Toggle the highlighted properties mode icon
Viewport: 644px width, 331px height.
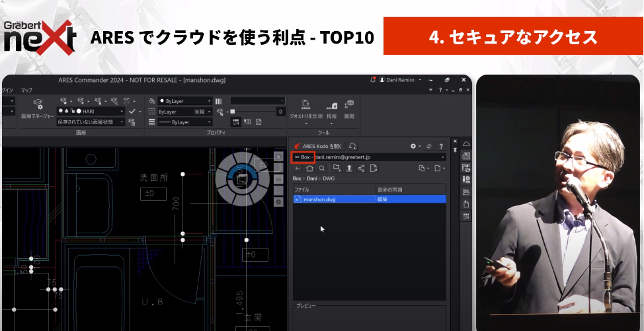(236, 122)
